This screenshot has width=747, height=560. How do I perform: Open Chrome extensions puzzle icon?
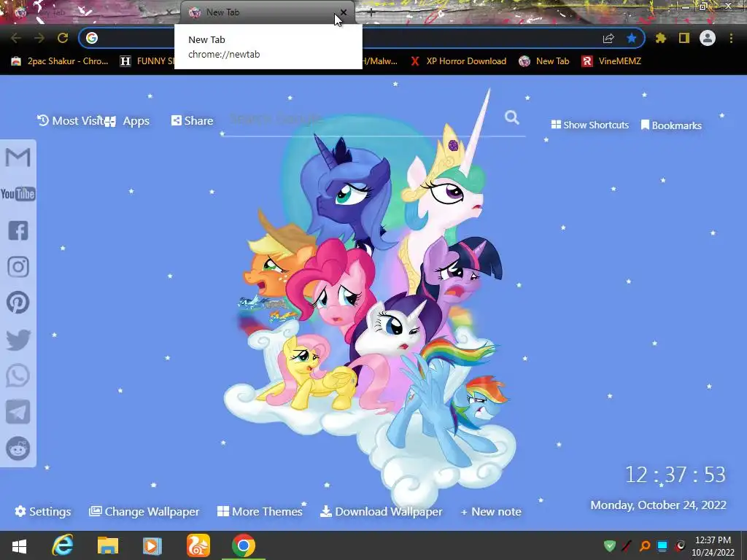pos(660,38)
